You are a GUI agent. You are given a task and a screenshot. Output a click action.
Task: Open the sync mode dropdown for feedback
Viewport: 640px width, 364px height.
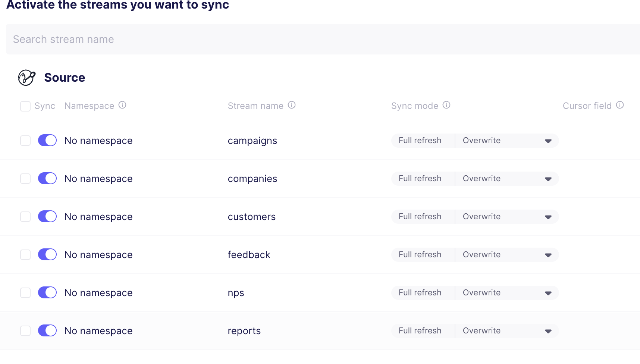548,255
